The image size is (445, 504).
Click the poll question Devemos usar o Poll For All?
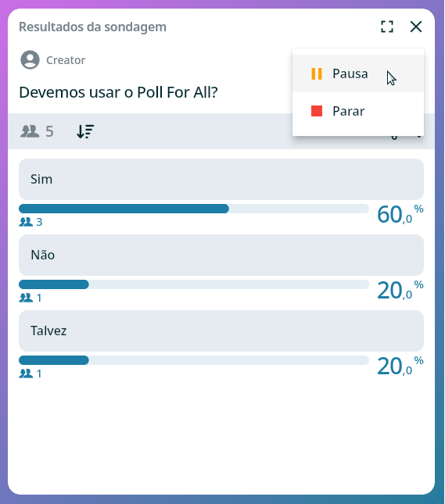118,92
